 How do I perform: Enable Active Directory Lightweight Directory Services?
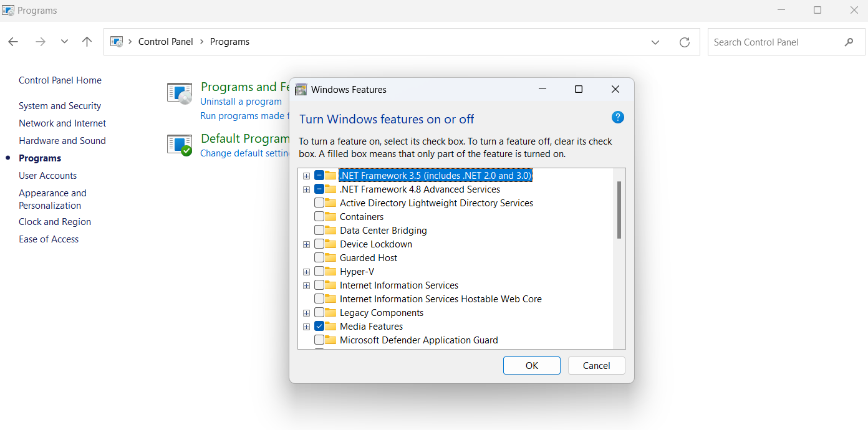pyautogui.click(x=319, y=203)
